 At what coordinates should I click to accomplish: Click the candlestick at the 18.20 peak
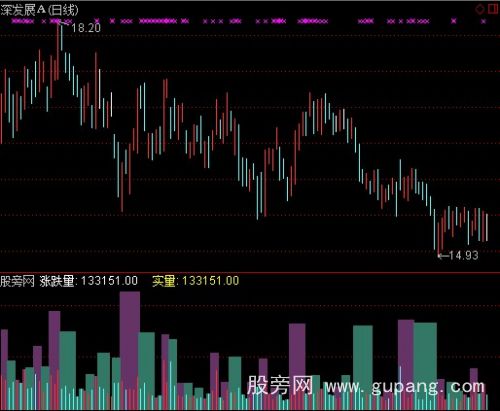click(x=58, y=50)
